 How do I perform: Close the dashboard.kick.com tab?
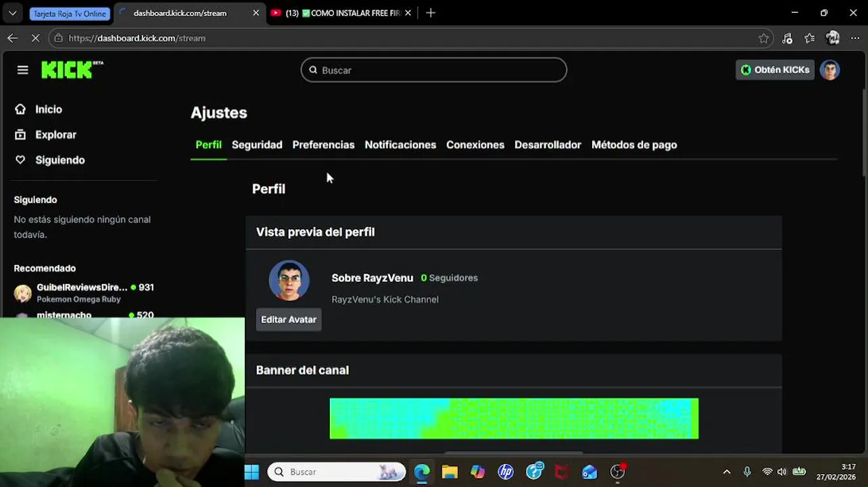click(x=256, y=13)
